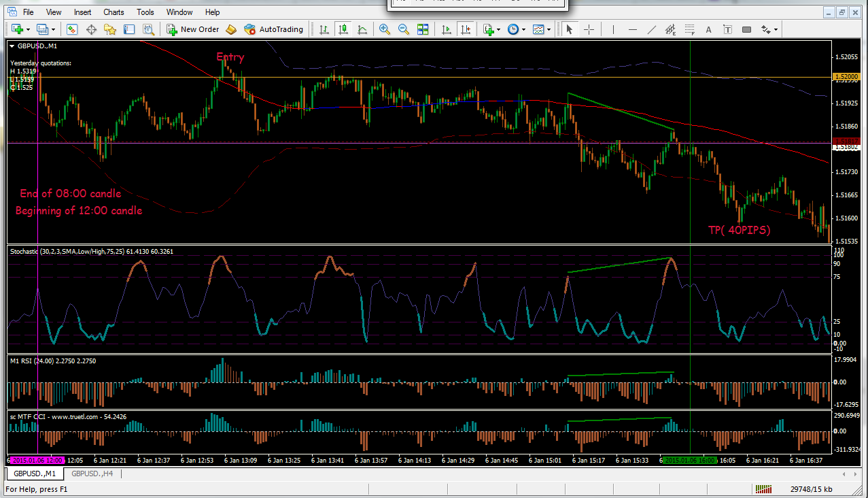Expand the indicators dropdown arrow
The image size is (868, 498).
[499, 29]
